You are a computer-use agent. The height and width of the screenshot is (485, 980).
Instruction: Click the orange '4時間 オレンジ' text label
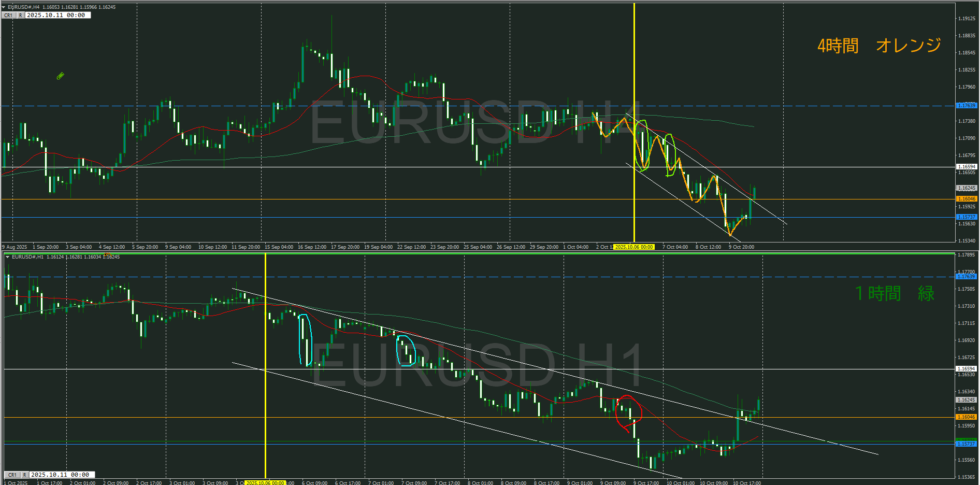(879, 46)
